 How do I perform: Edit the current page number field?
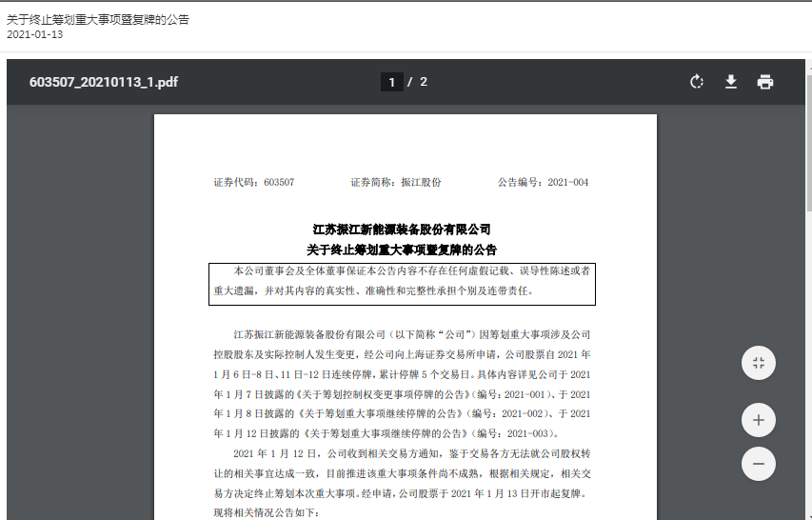click(392, 82)
